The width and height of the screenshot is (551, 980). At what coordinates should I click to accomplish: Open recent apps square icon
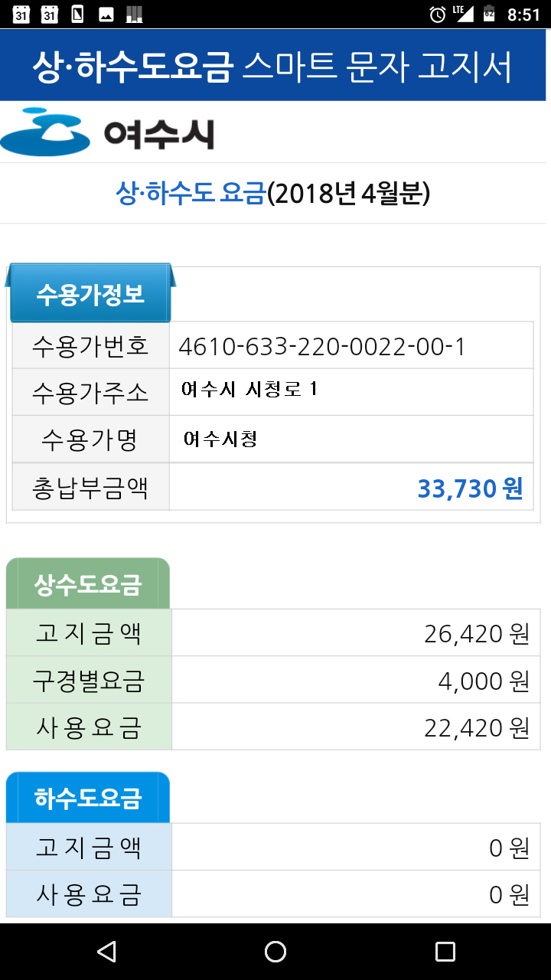pos(445,952)
